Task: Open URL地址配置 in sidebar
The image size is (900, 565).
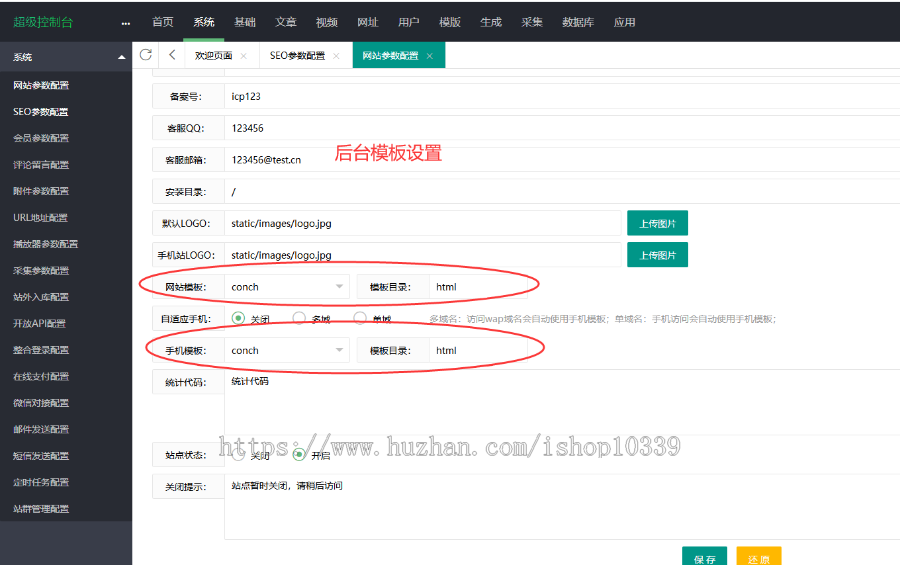Action: pos(41,218)
